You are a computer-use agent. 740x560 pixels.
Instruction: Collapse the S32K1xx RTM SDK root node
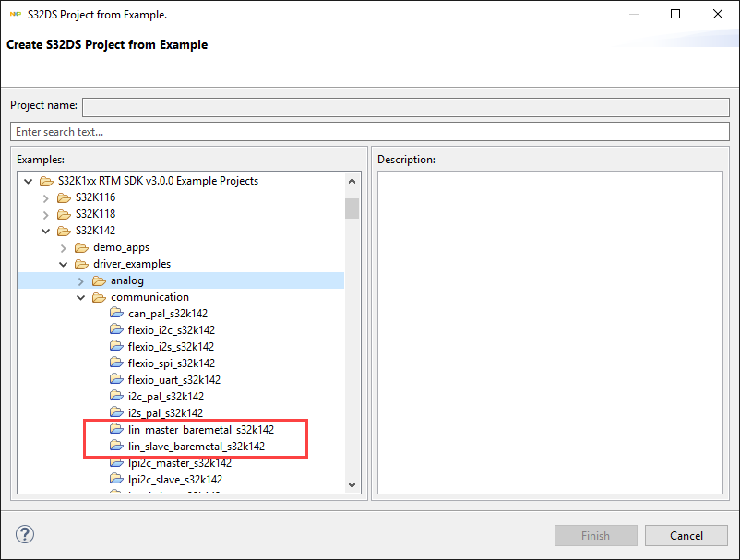click(29, 181)
